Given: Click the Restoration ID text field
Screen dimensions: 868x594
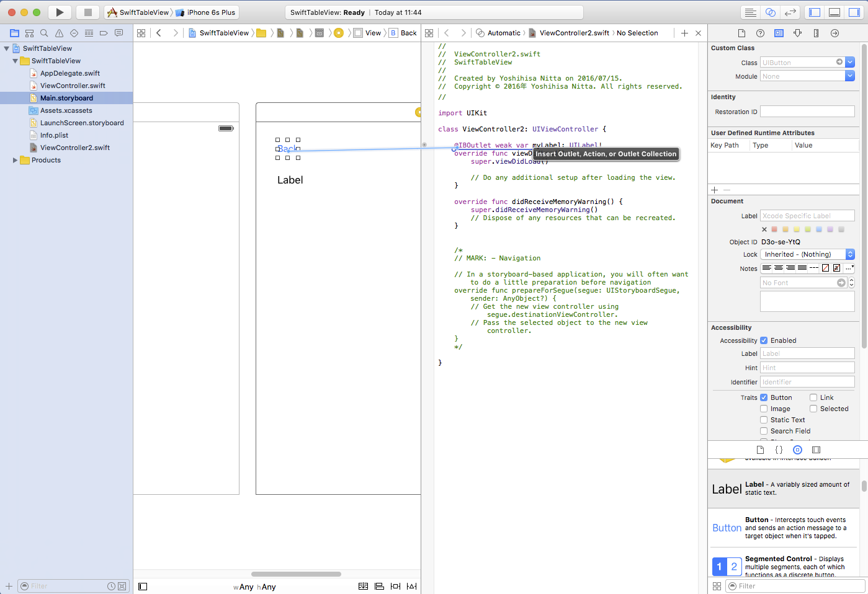Looking at the screenshot, I should 807,112.
